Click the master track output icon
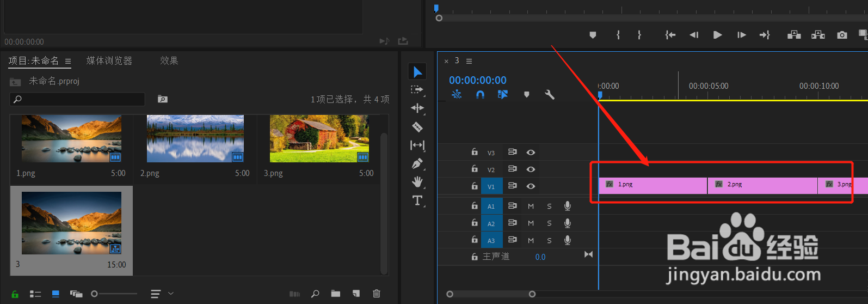The width and height of the screenshot is (868, 304). pyautogui.click(x=588, y=254)
